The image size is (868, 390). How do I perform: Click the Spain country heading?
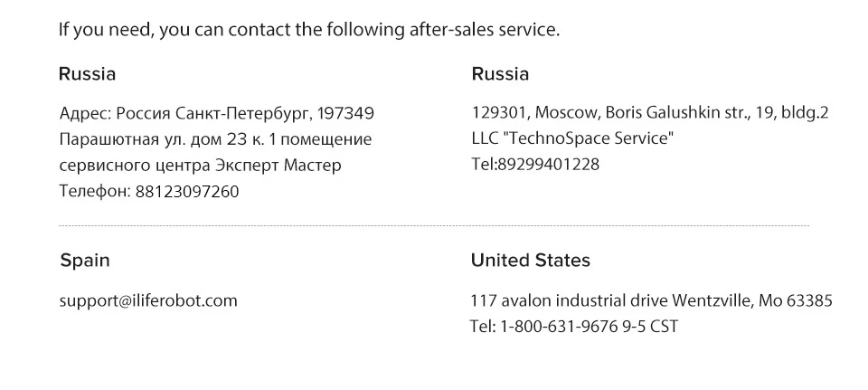click(85, 261)
